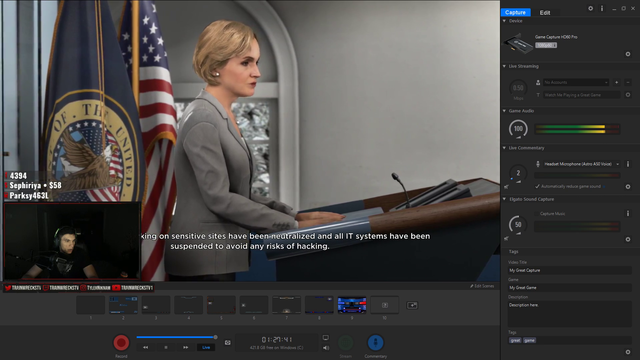Collapse the Elgato Sound Capture section
The width and height of the screenshot is (640, 360).
[x=504, y=199]
